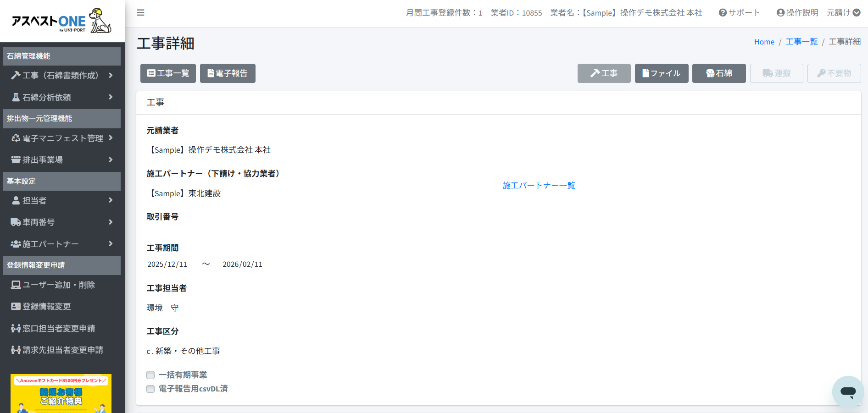Open the 元請け user dropdown
Viewport: 868px width, 413px height.
pyautogui.click(x=843, y=13)
